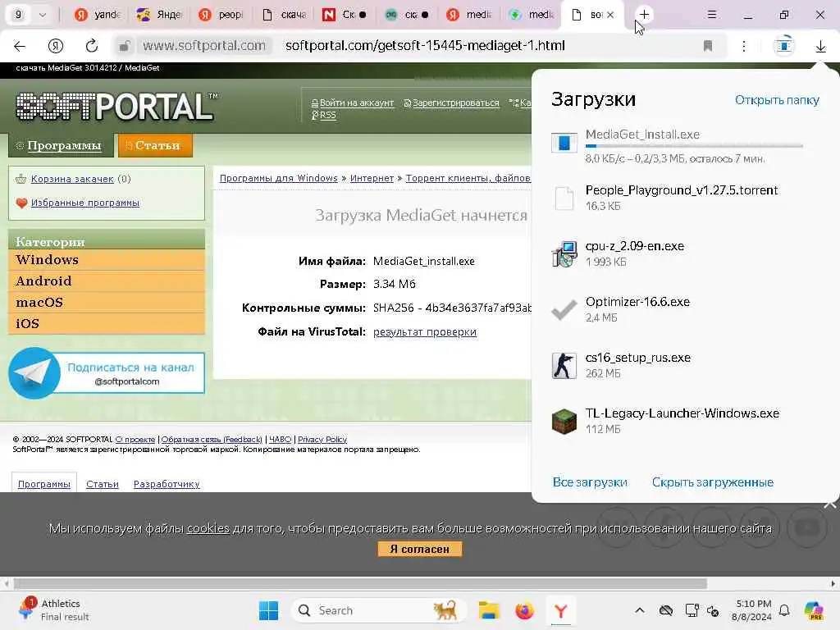Viewport: 840px width, 630px height.
Task: Click Все загрузки link
Action: (x=590, y=482)
